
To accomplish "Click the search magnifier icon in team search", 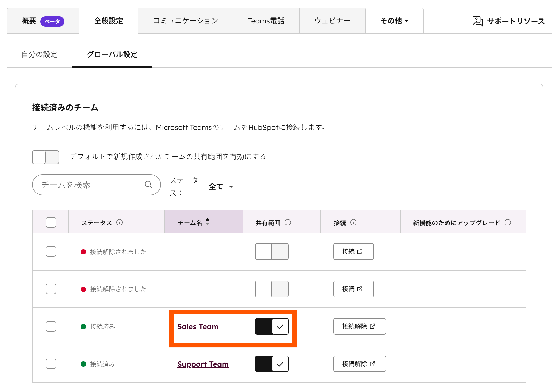I will coord(149,185).
